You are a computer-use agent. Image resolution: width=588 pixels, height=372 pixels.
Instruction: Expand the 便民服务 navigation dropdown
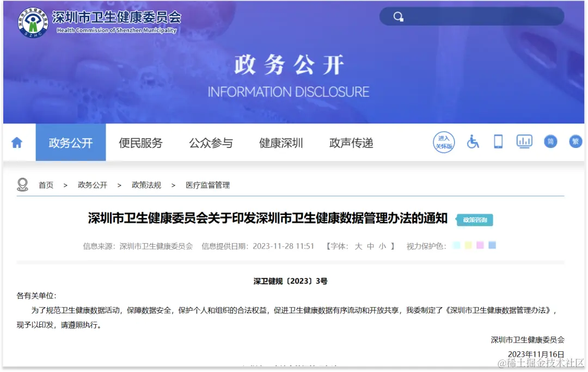pyautogui.click(x=140, y=142)
